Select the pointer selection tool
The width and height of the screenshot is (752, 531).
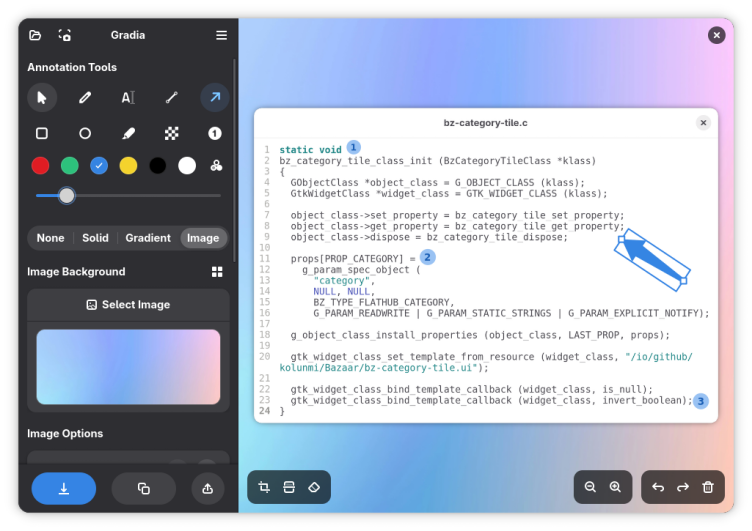click(42, 97)
